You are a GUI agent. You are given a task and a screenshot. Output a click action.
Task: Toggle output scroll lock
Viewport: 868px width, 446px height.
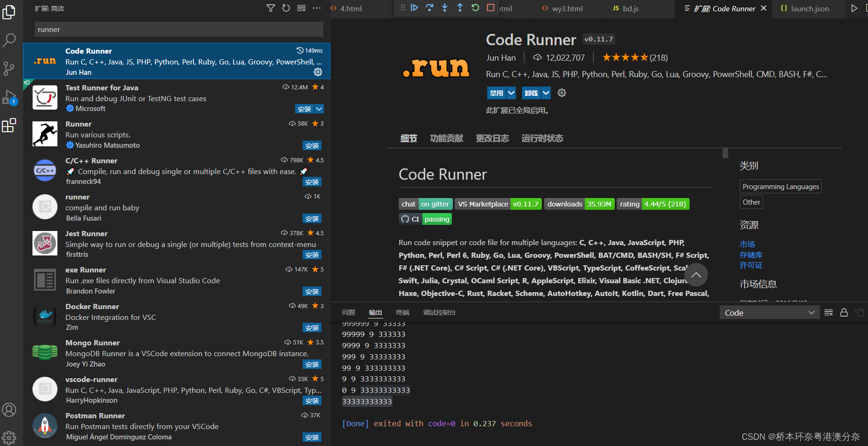(844, 312)
